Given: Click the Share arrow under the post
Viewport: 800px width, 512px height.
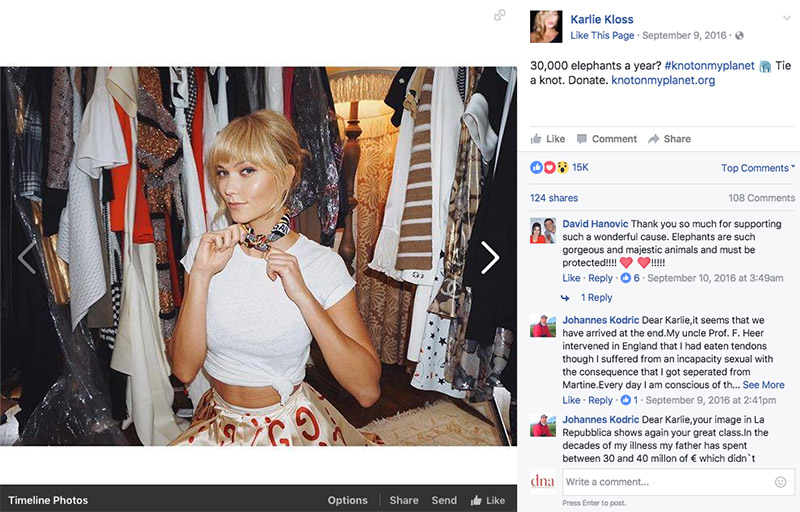Looking at the screenshot, I should (x=669, y=139).
